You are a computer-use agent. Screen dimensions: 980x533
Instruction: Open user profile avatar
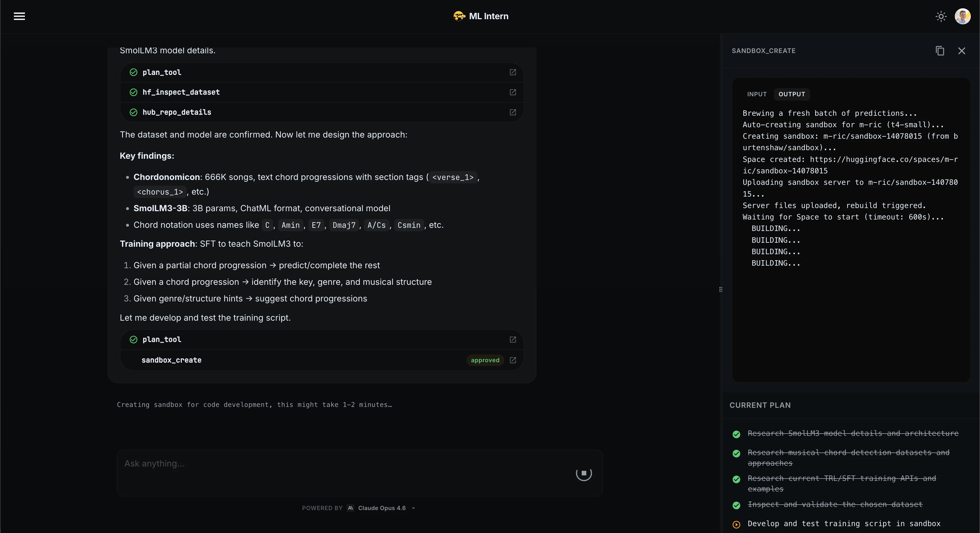click(963, 16)
